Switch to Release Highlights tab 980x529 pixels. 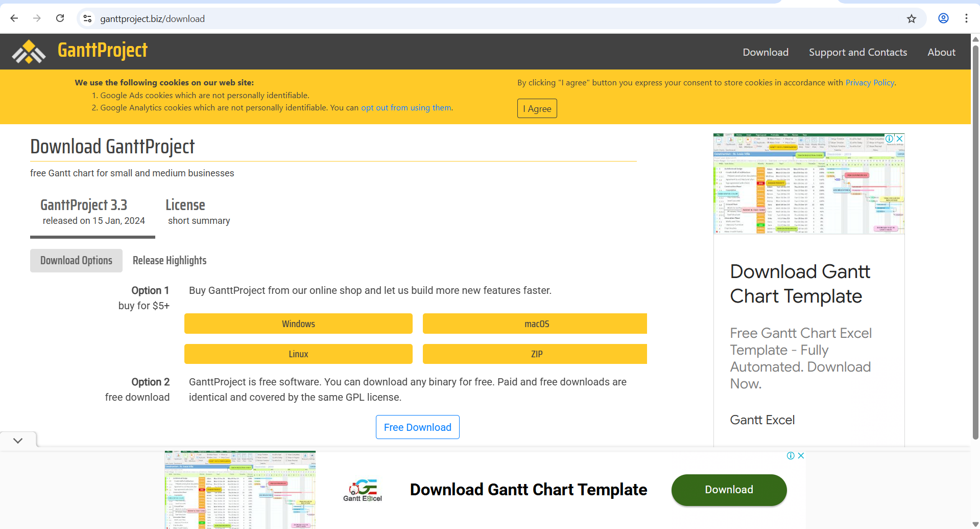tap(170, 261)
